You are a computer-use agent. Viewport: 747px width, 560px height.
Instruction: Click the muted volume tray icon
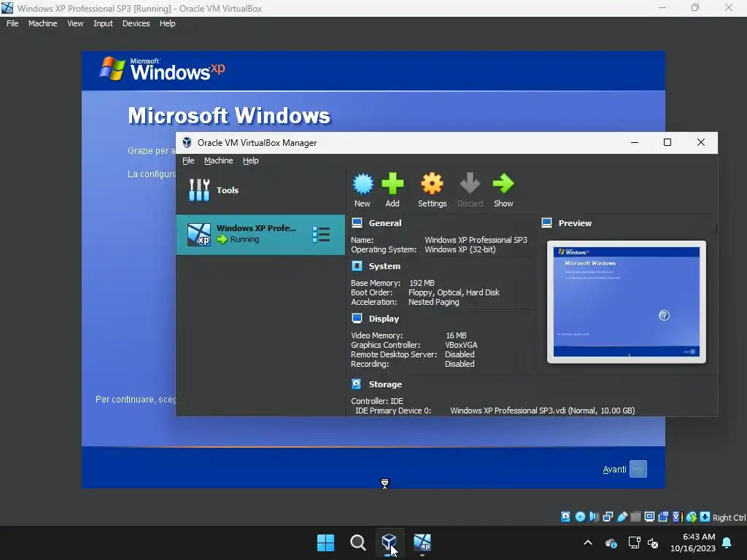click(x=653, y=542)
